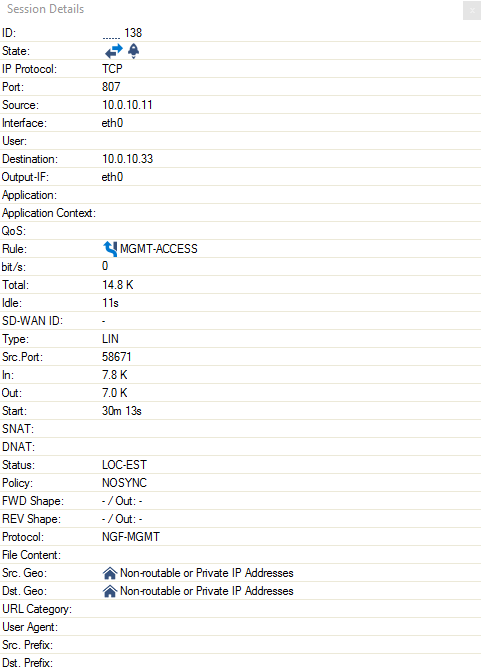Click the Session Details title
This screenshot has width=481, height=670.
click(x=45, y=9)
